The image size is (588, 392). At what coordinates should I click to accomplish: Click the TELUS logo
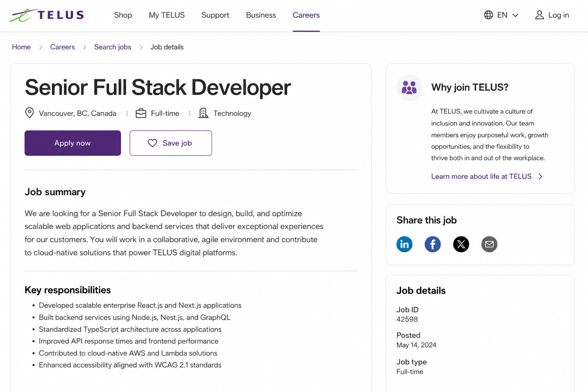point(47,15)
